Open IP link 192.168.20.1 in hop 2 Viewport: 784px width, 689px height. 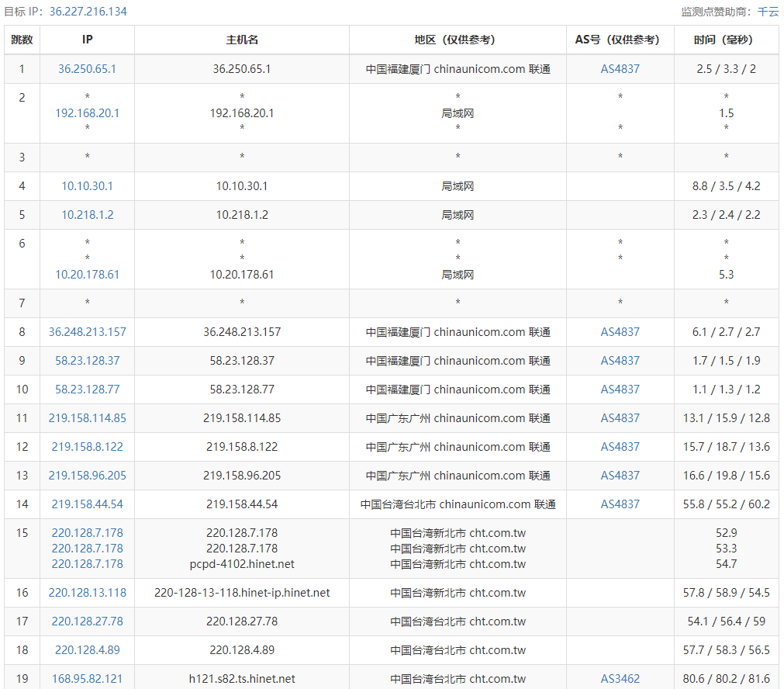pos(87,113)
